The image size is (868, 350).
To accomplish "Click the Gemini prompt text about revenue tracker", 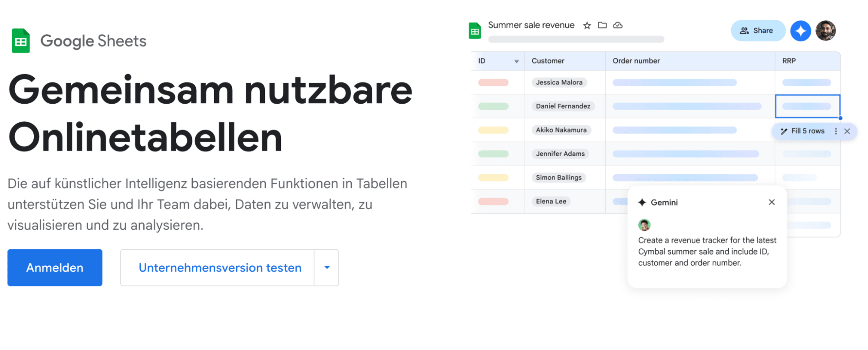I will point(707,252).
